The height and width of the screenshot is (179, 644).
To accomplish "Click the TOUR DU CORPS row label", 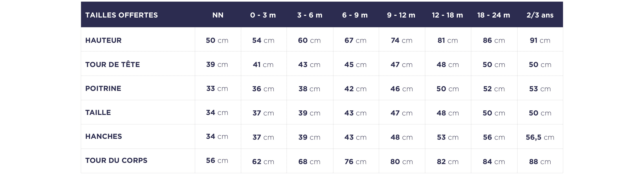I will [x=116, y=160].
